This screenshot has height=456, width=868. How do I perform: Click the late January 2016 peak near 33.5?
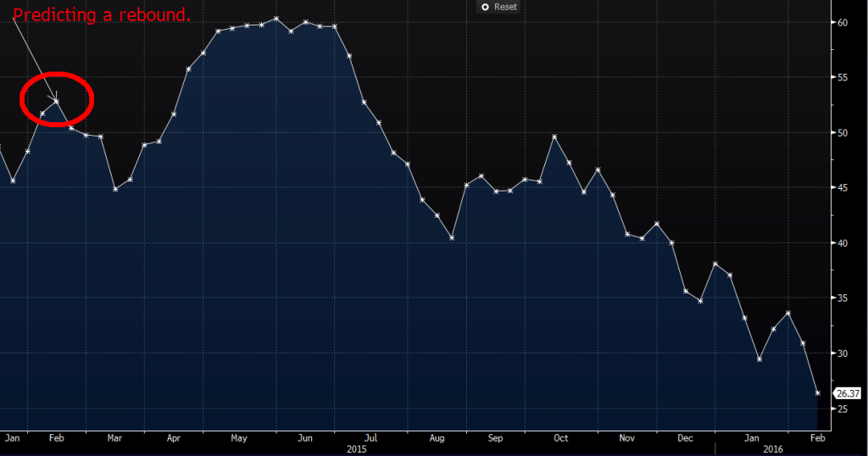pos(788,314)
